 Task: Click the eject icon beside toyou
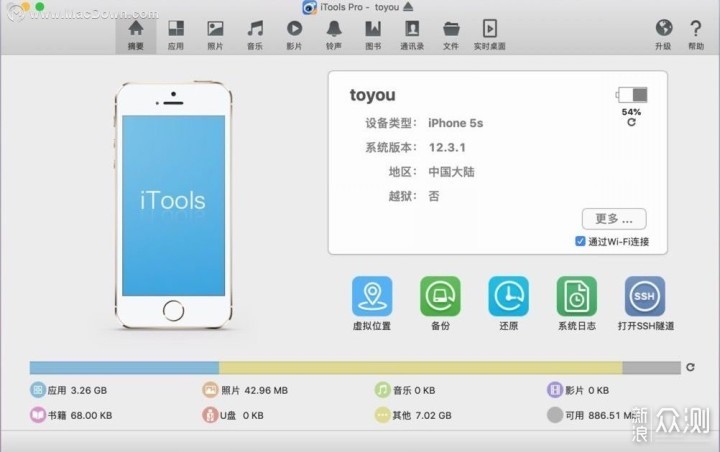408,8
